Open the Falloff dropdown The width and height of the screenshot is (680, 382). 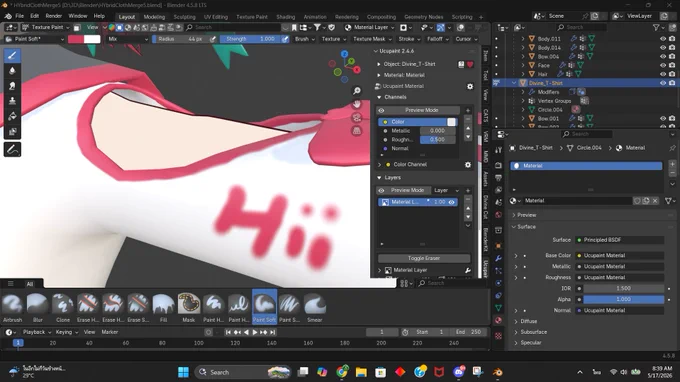pos(437,39)
